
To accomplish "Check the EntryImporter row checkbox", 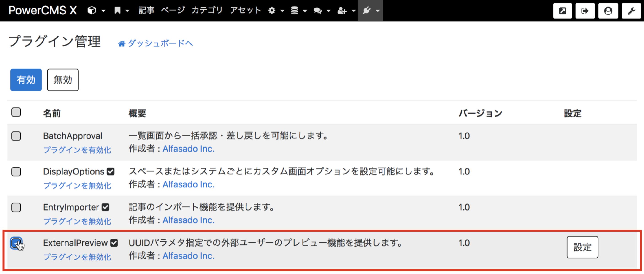I will [x=16, y=207].
